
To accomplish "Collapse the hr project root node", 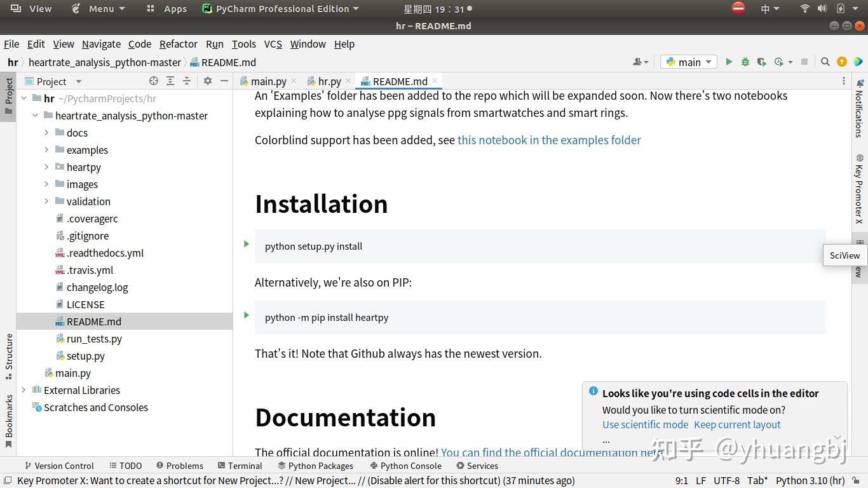I will 24,98.
